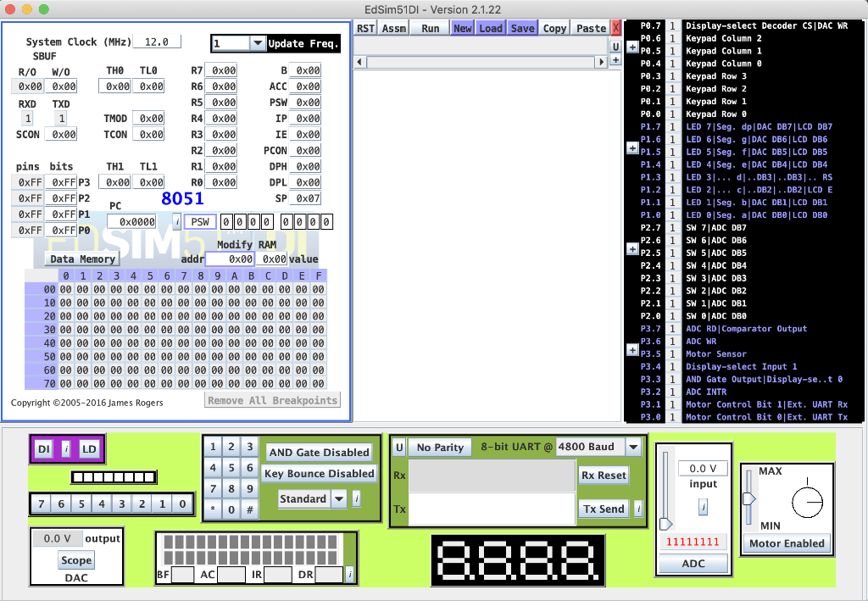Click the Rx Reset button

click(x=604, y=476)
